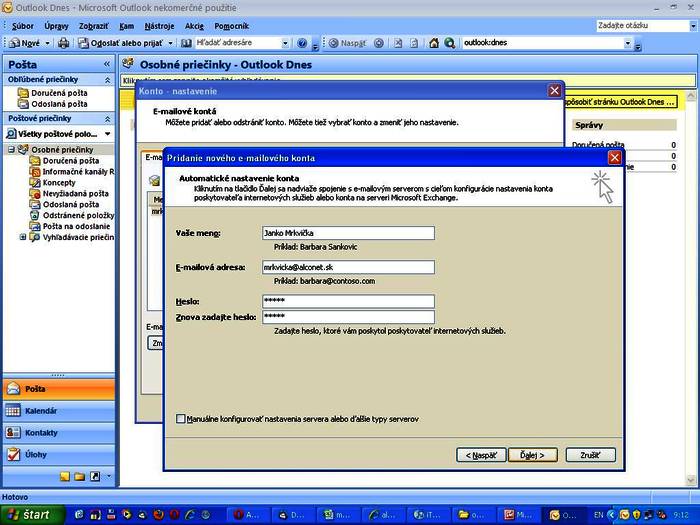
Task: Click the blue Help question mark icon
Action: pos(302,43)
